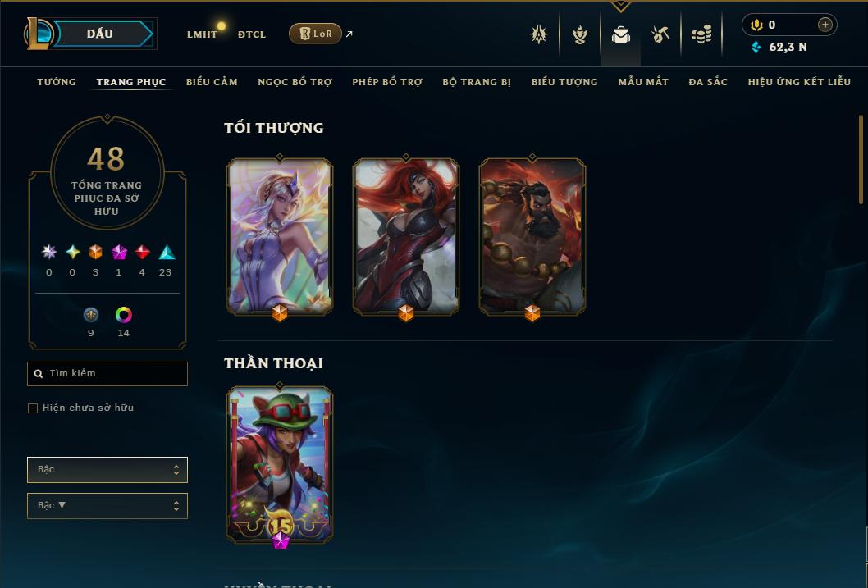
Task: Click the Tìm kiếm search field
Action: pyautogui.click(x=107, y=374)
